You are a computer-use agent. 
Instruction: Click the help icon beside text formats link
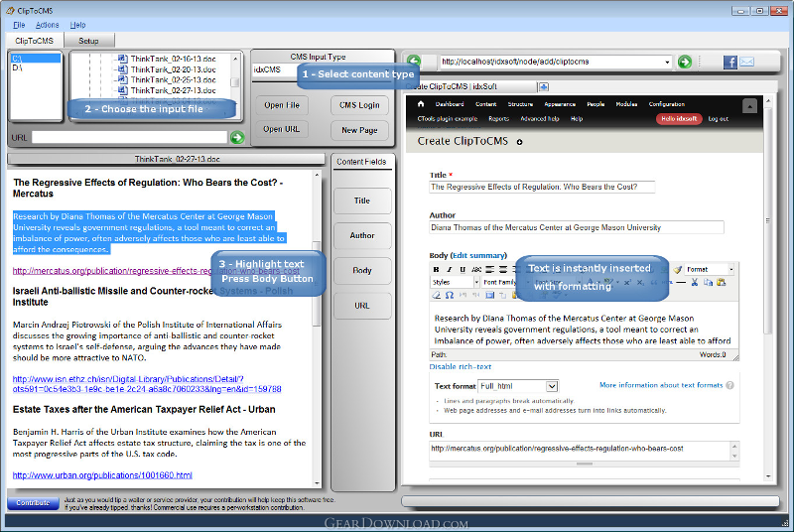pos(729,385)
